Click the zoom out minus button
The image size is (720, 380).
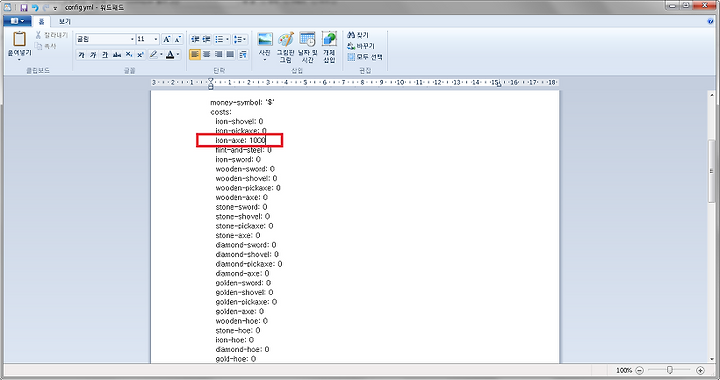point(639,370)
